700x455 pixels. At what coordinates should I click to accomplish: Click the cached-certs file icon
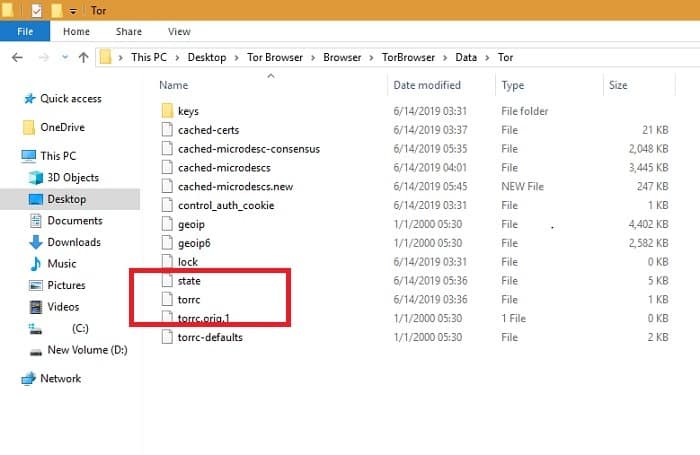(x=167, y=130)
